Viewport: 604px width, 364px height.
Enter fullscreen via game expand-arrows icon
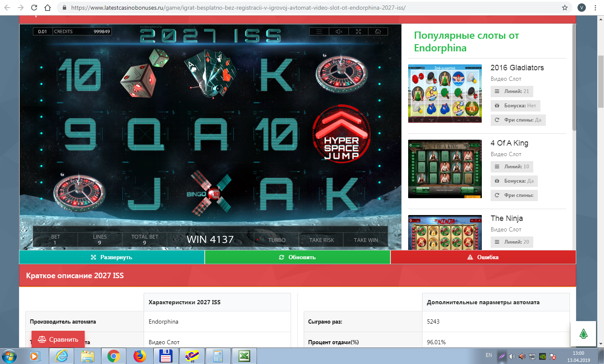click(358, 32)
